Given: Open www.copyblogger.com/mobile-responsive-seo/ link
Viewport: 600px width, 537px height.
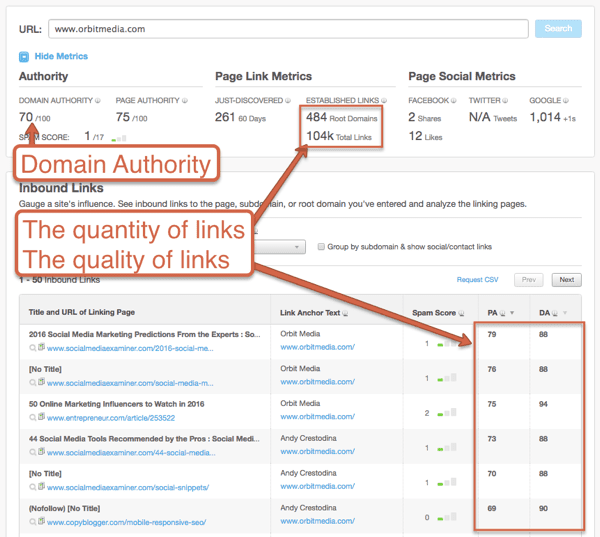Looking at the screenshot, I should tap(126, 522).
